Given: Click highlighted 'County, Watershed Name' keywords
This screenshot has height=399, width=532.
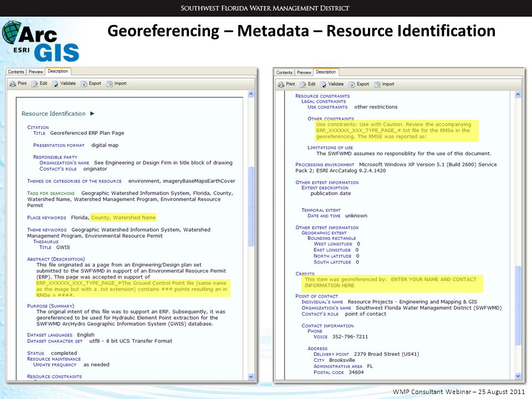Looking at the screenshot, I should click(x=124, y=217).
